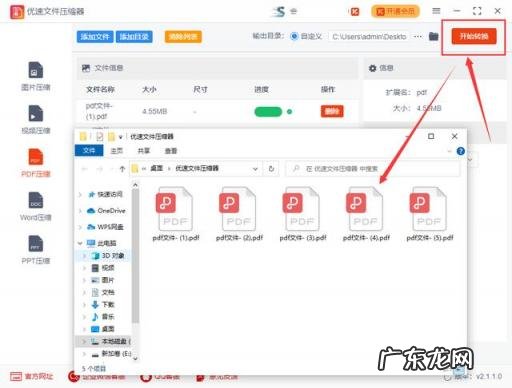The height and width of the screenshot is (388, 512).
Task: Click the Explorer quick access toolbar dropdown arrow
Action: pos(120,137)
